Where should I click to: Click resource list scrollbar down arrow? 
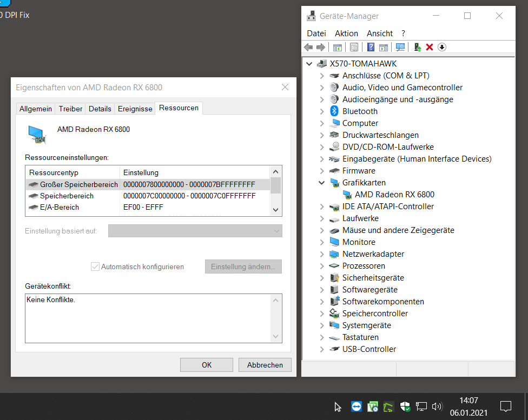[x=275, y=210]
